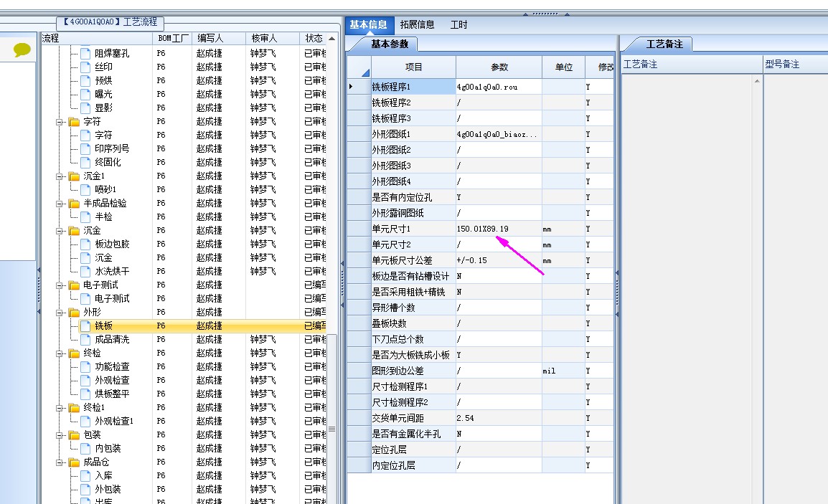The width and height of the screenshot is (828, 504).
Task: Click document icon beside 水洗烘干
Action: [85, 271]
